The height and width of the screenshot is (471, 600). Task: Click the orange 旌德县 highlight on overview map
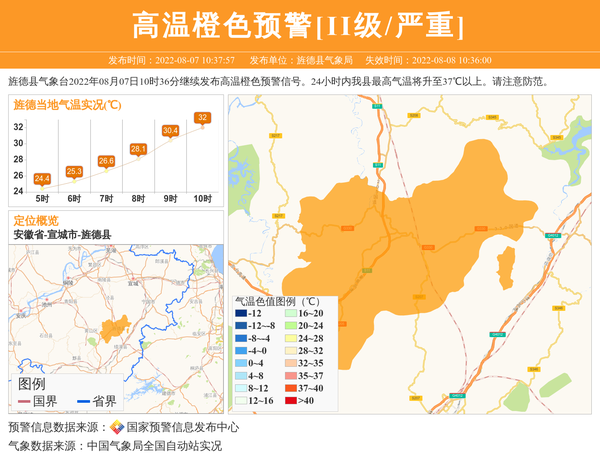click(113, 328)
